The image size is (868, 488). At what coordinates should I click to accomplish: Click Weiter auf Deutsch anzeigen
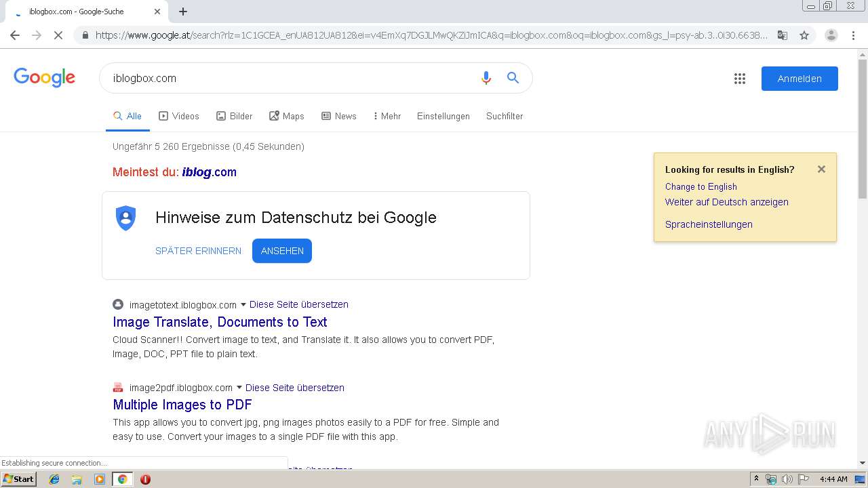(727, 202)
